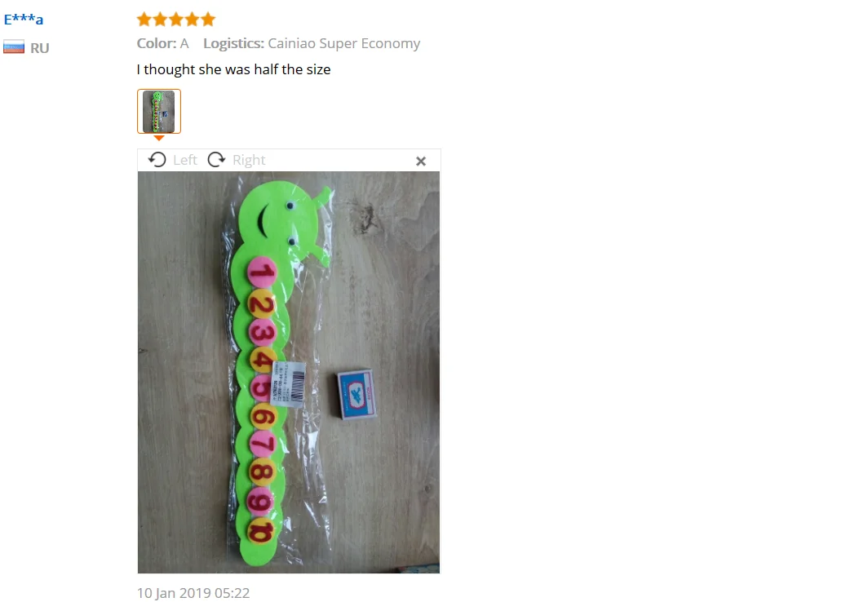Screen dimensions: 868x602
Task: Close the enlarged review photo
Action: tap(421, 161)
